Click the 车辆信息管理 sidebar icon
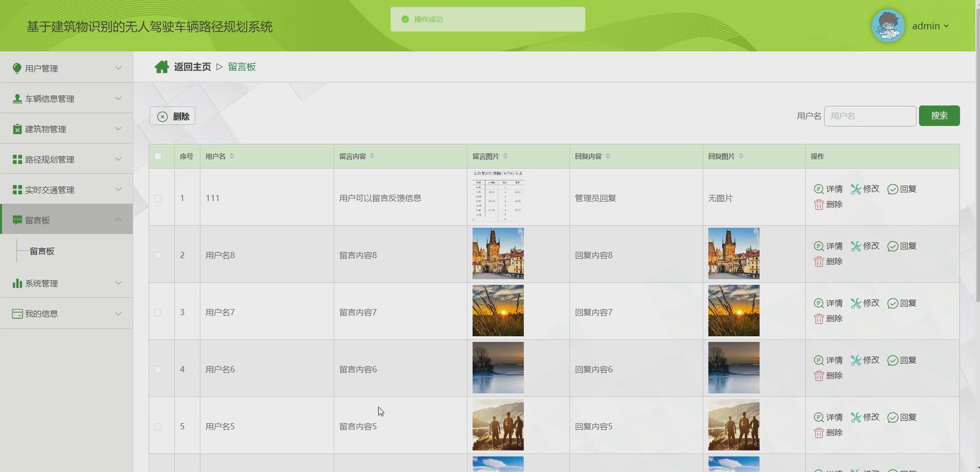Screen dimensions: 980x472 [x=17, y=99]
